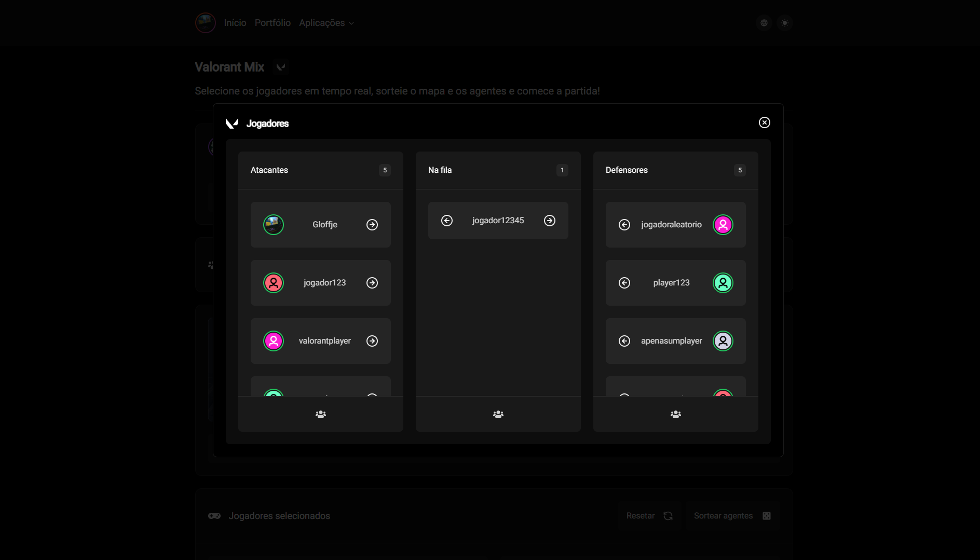Move jogador12345 to Atacantes with left arrow

tap(447, 221)
